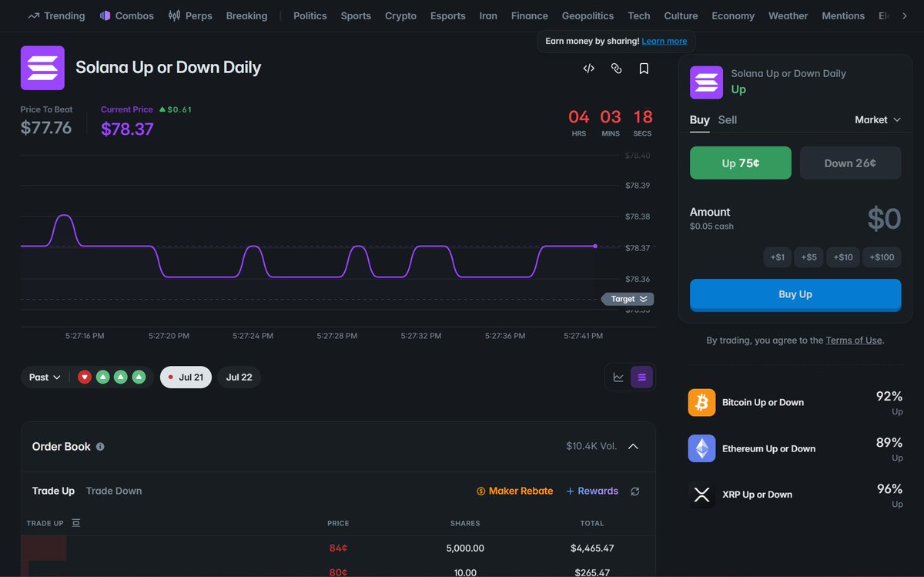This screenshot has height=577, width=924.
Task: Switch to line chart view
Action: tap(618, 377)
